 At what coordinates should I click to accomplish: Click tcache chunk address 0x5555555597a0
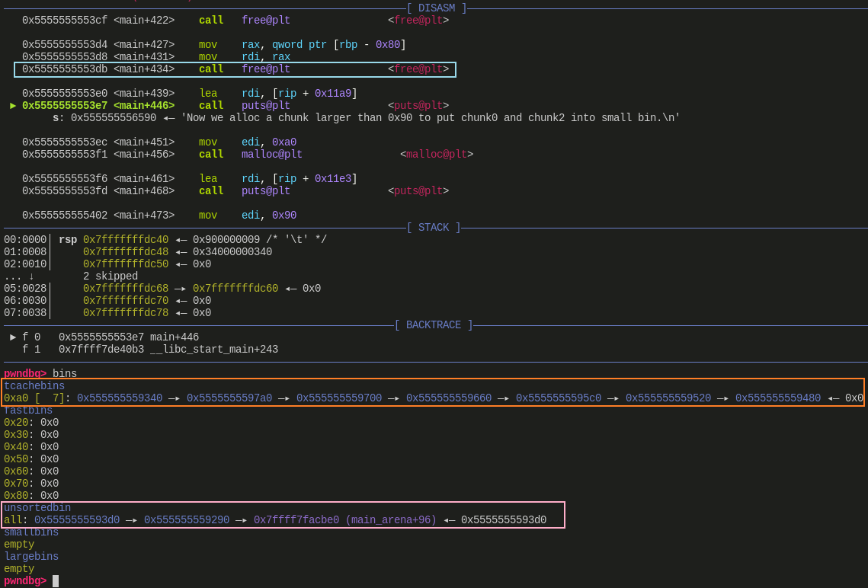coord(229,398)
